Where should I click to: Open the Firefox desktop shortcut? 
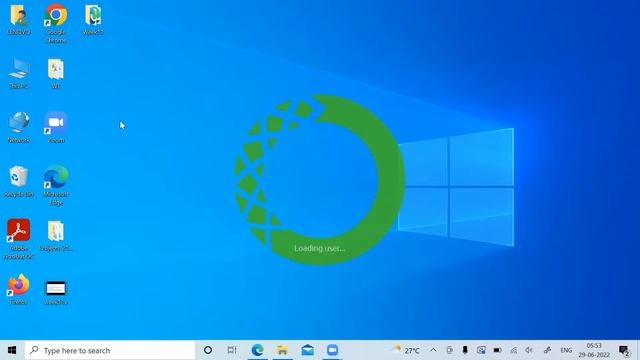(19, 289)
